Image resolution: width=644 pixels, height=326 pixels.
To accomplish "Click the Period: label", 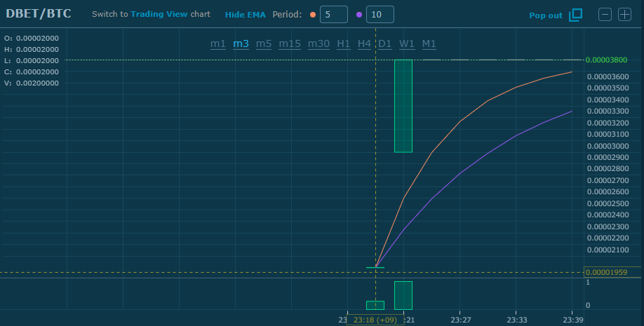I will (287, 15).
